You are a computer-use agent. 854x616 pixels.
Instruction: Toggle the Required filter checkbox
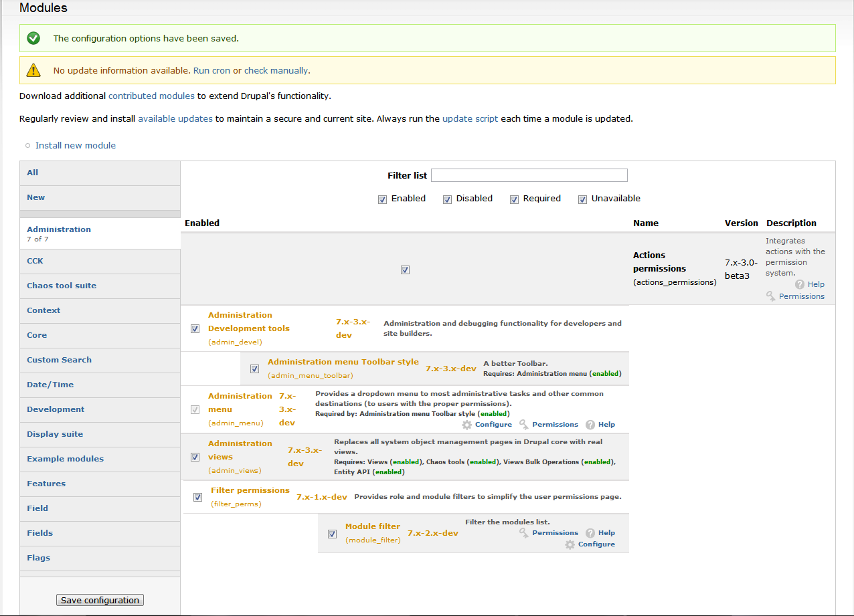tap(514, 199)
